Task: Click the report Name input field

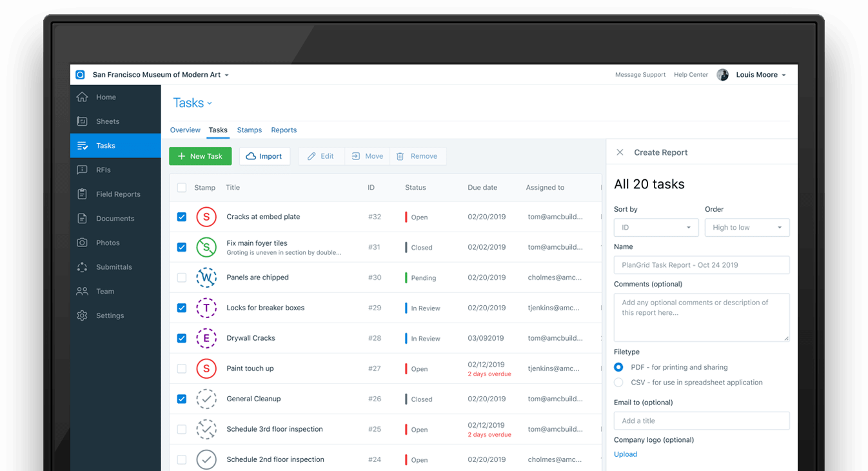Action: pos(702,265)
